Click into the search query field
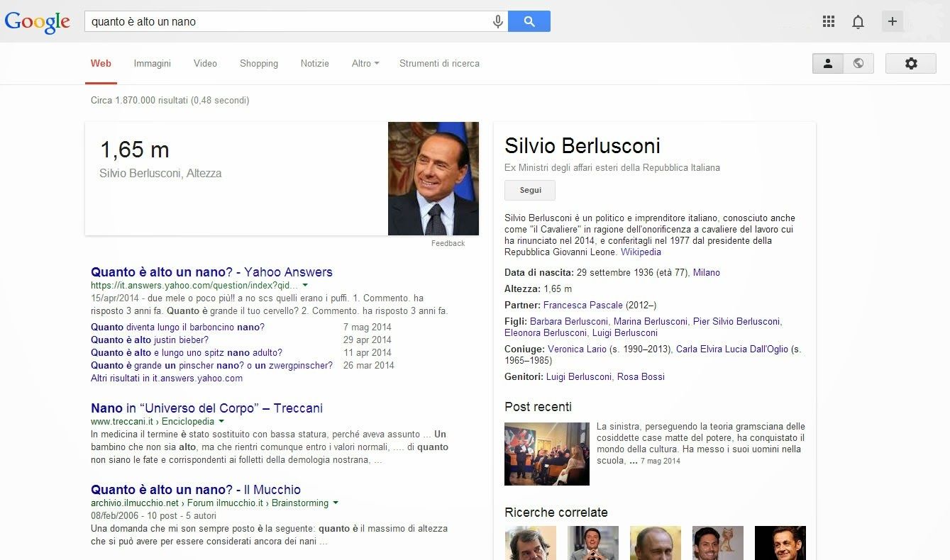Screen dimensions: 950x560 284,21
